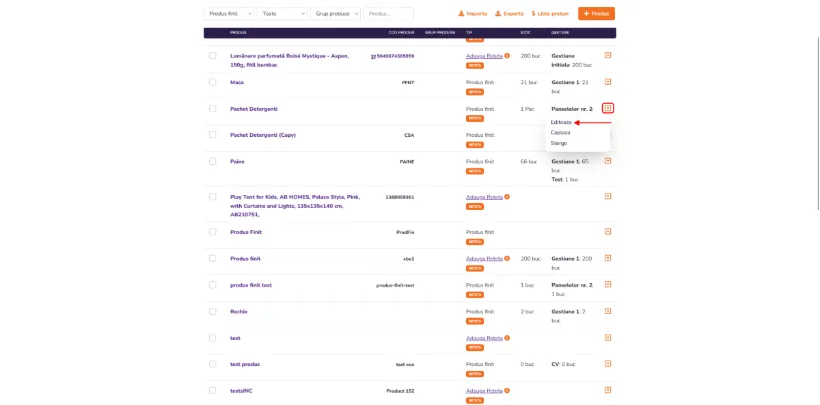Click the action icon for Paine row
Image resolution: width=820 pixels, height=405 pixels.
pos(608,161)
